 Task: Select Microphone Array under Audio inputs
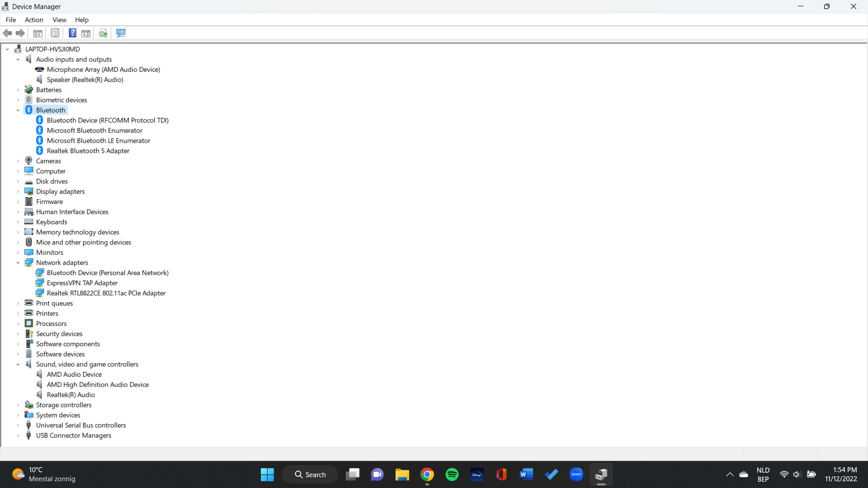(x=104, y=69)
